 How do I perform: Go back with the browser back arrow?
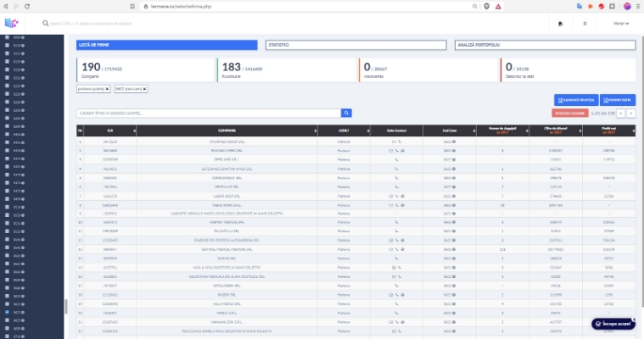pos(6,6)
